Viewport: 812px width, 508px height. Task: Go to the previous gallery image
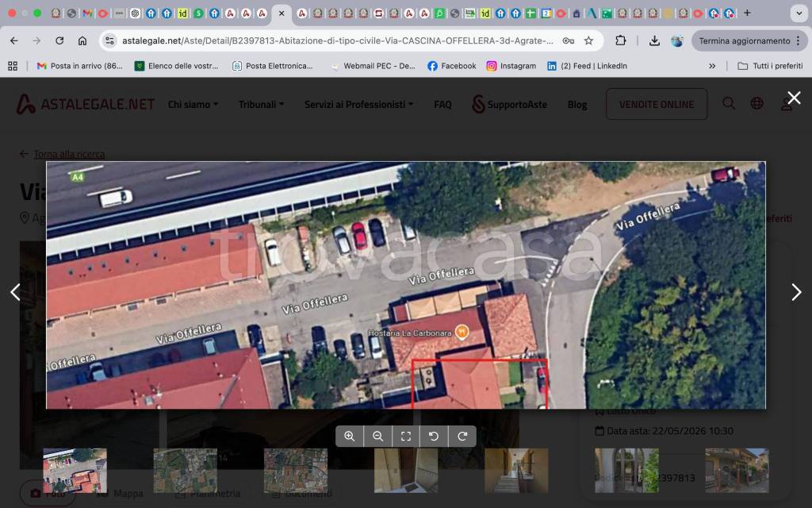tap(15, 292)
